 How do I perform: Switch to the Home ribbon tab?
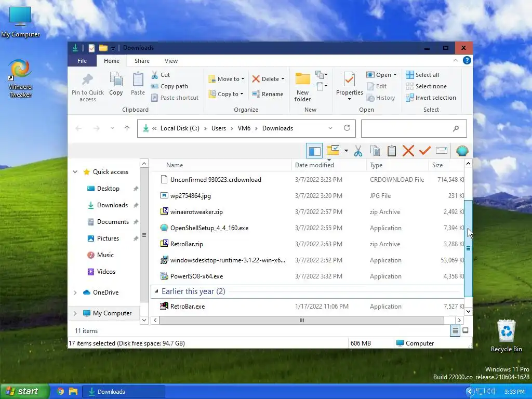click(x=112, y=61)
